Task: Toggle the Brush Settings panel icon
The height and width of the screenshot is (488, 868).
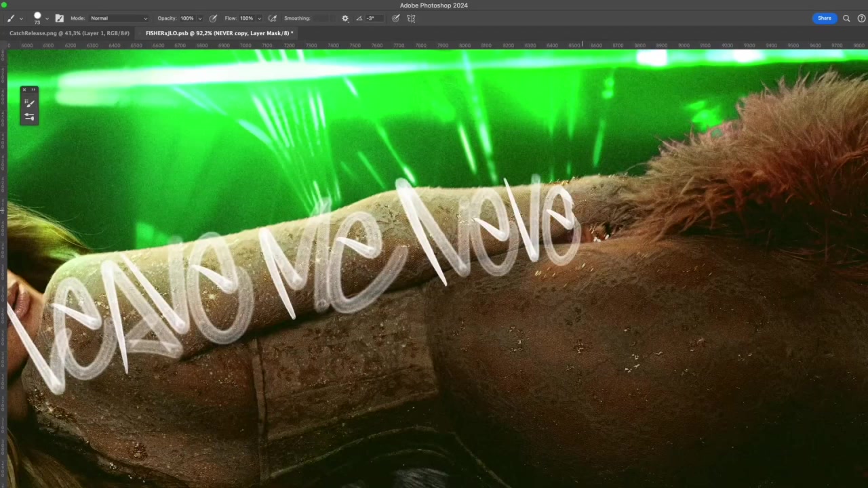Action: coord(59,18)
